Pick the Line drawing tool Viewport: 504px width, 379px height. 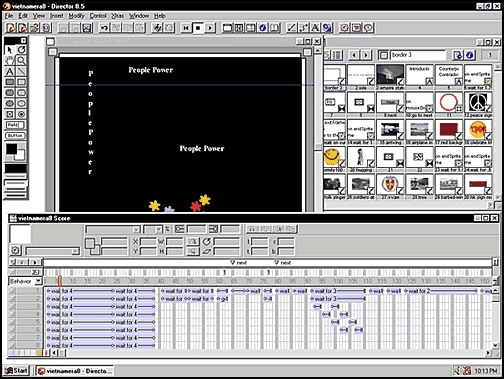pyautogui.click(x=21, y=71)
